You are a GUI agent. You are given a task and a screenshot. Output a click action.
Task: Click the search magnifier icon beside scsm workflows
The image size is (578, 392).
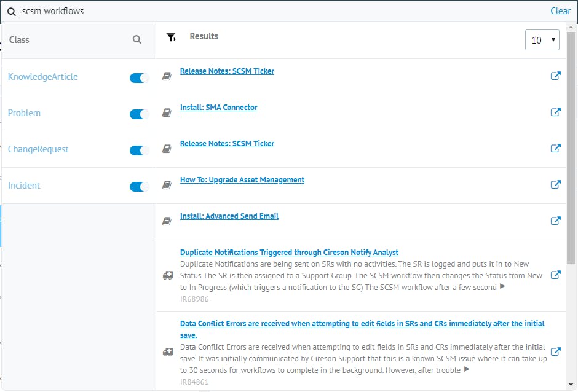[x=12, y=12]
